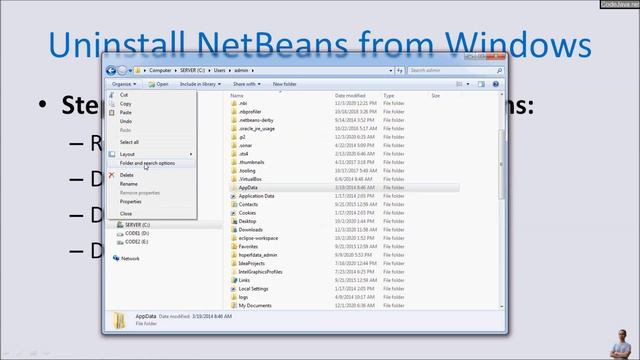Click the folder icon of .nbi
Viewport: 640px width, 360px height.
tap(234, 103)
